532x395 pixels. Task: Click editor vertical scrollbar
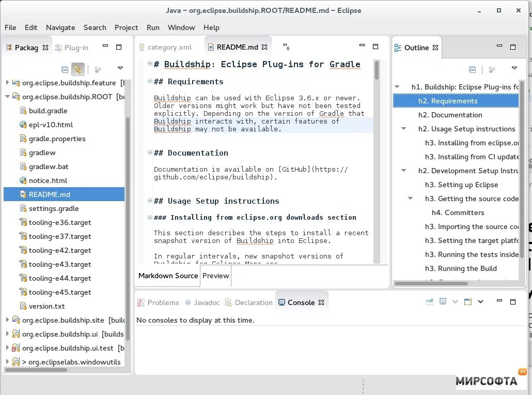click(377, 161)
